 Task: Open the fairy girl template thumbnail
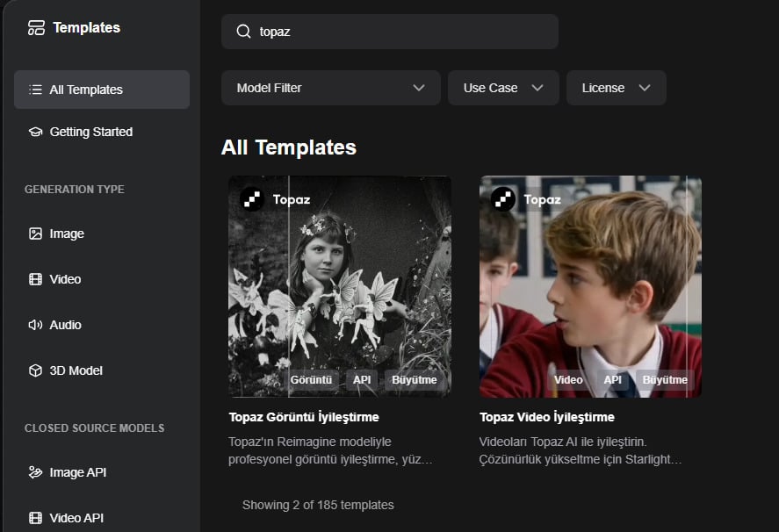tap(340, 281)
